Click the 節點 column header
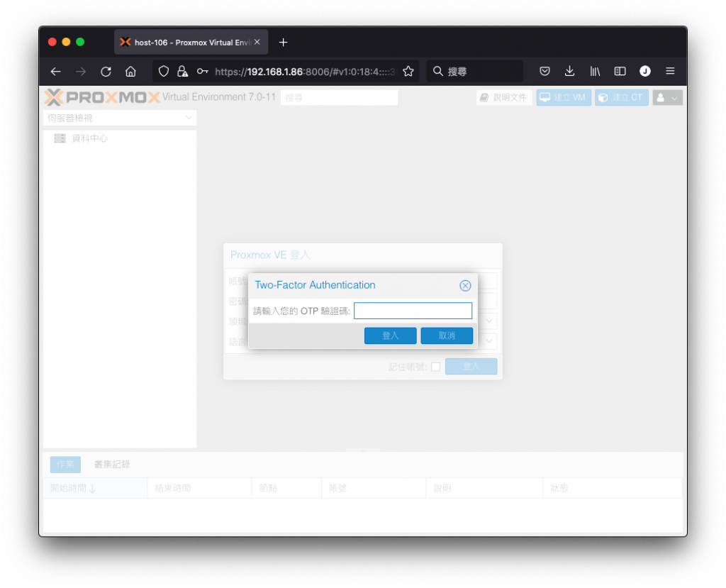 [286, 489]
